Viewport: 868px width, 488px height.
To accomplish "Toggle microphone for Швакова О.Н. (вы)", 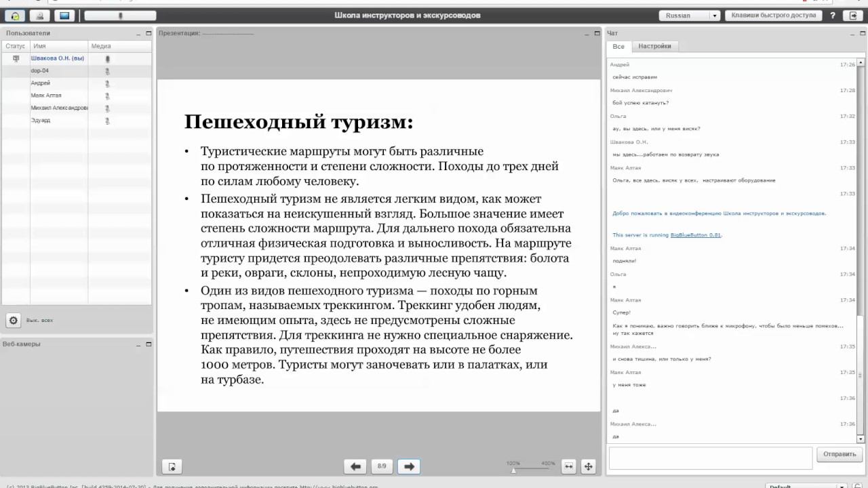I will coord(107,59).
